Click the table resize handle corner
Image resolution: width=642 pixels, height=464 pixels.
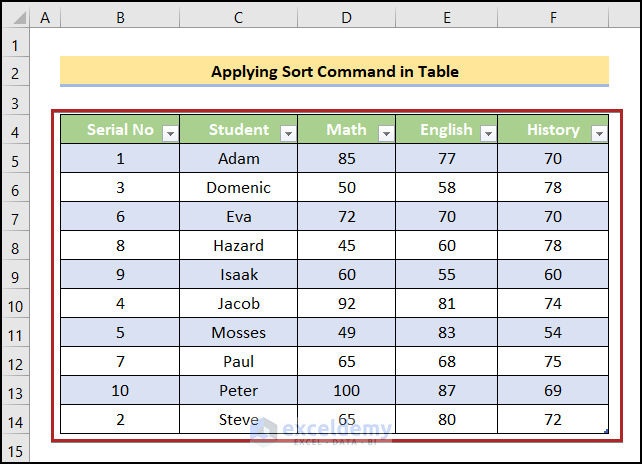click(x=605, y=430)
